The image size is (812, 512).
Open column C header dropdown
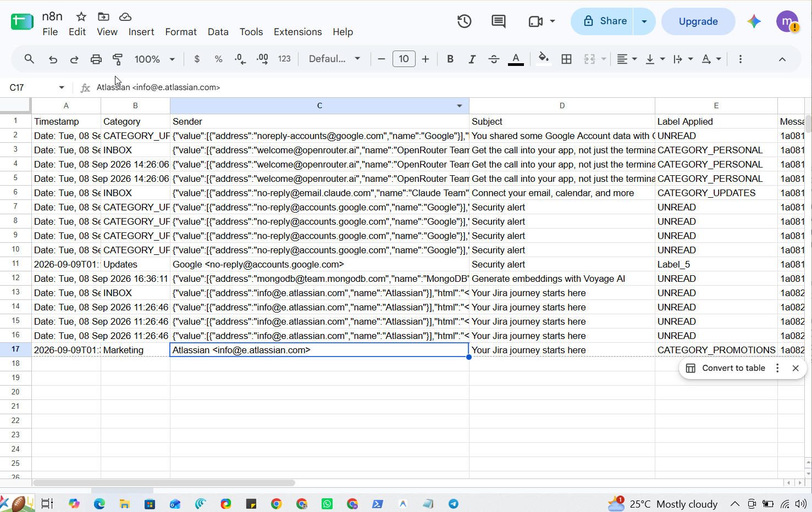(x=460, y=105)
